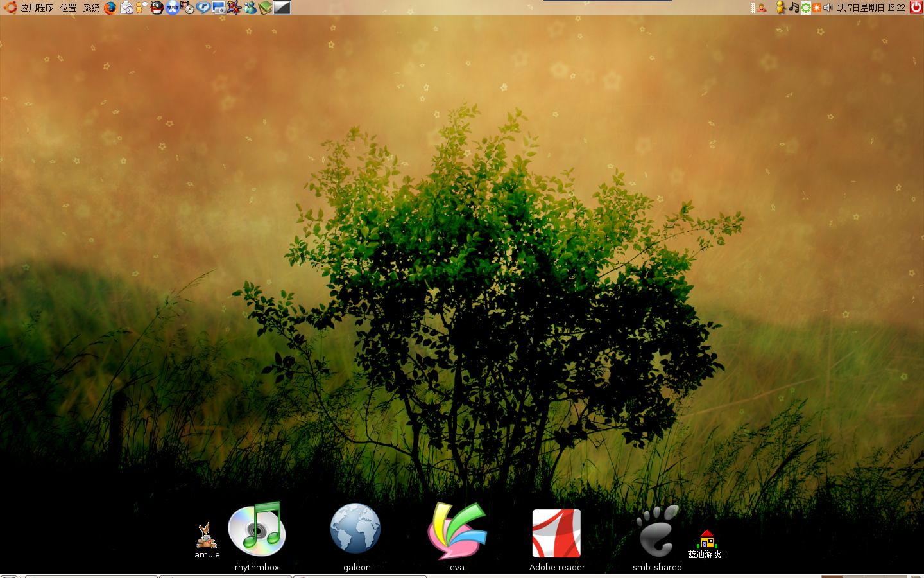
Task: Click the screenshot capture launcher
Action: coord(219,8)
